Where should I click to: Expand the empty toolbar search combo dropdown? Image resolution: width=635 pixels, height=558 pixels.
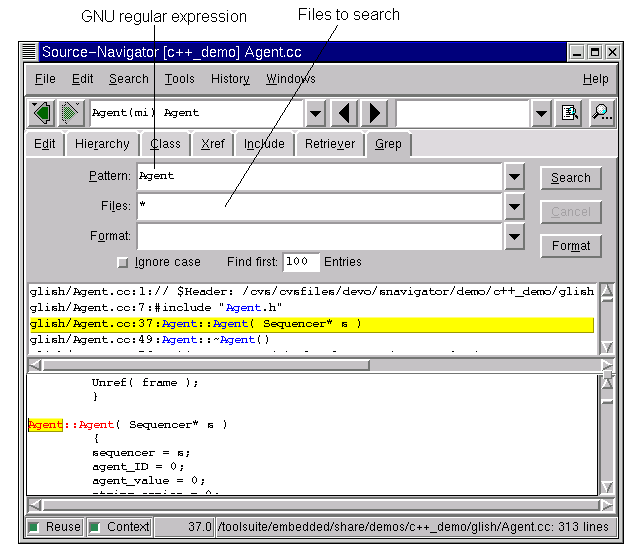(x=541, y=113)
